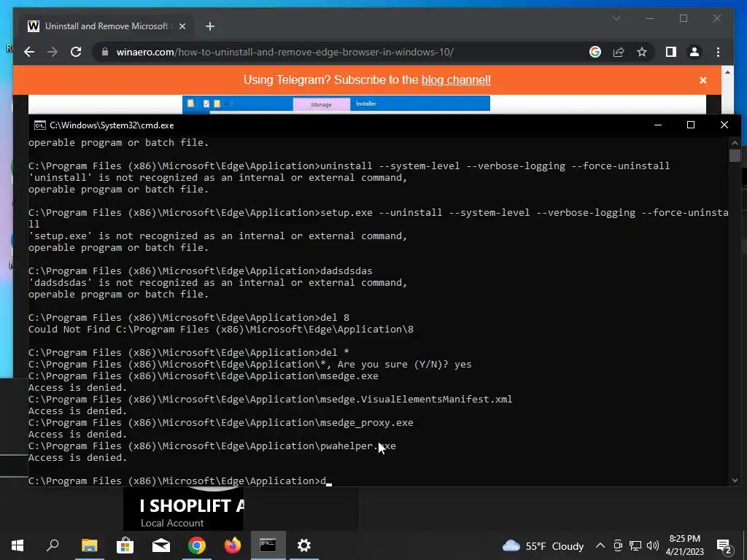Open taskbar Search

53,545
